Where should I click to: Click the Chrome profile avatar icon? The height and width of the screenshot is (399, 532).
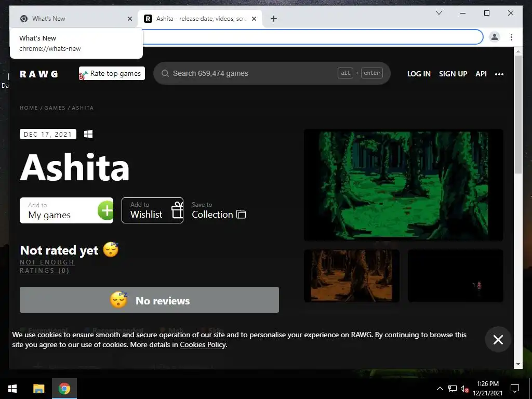click(x=495, y=37)
